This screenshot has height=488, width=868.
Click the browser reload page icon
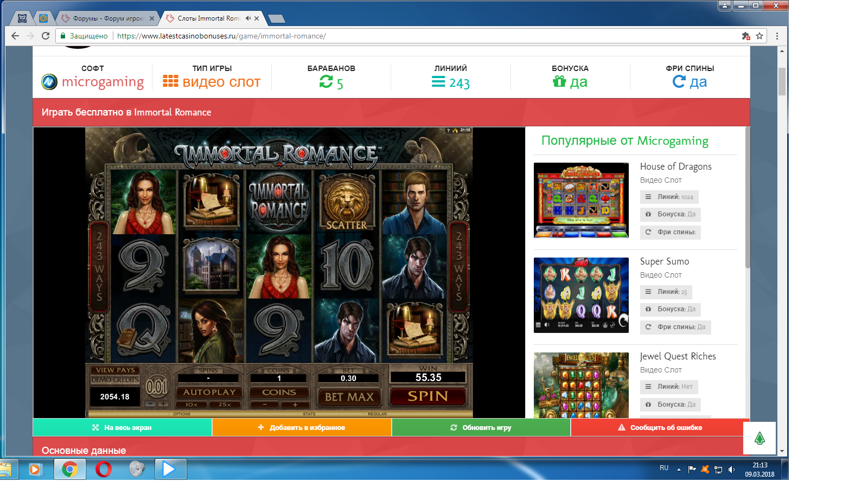click(46, 36)
